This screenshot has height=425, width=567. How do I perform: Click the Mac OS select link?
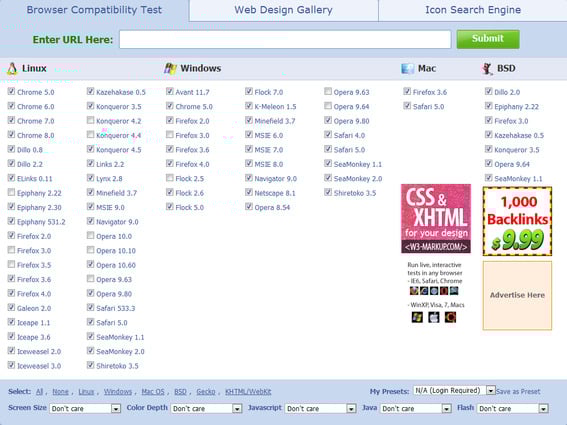pyautogui.click(x=153, y=392)
